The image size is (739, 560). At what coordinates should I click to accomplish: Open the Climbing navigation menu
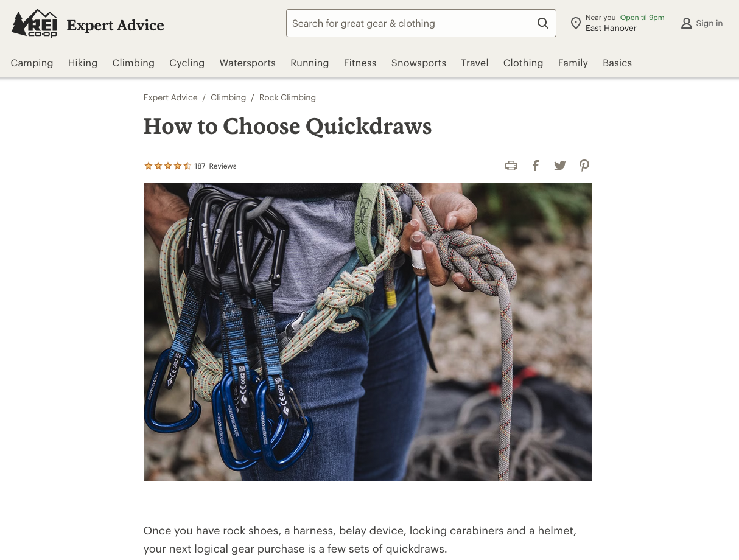click(133, 63)
